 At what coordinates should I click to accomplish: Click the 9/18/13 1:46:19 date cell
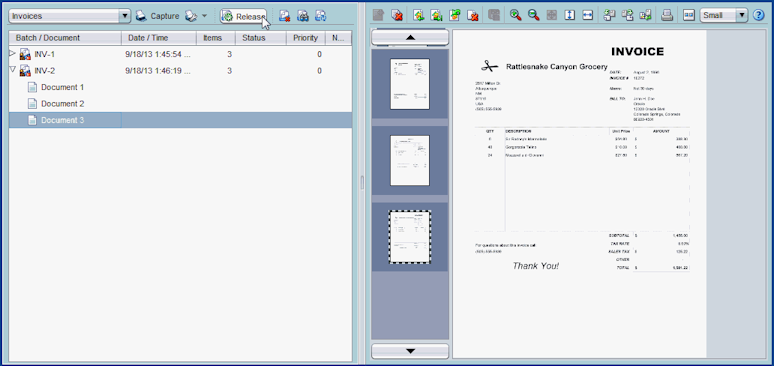[x=158, y=71]
